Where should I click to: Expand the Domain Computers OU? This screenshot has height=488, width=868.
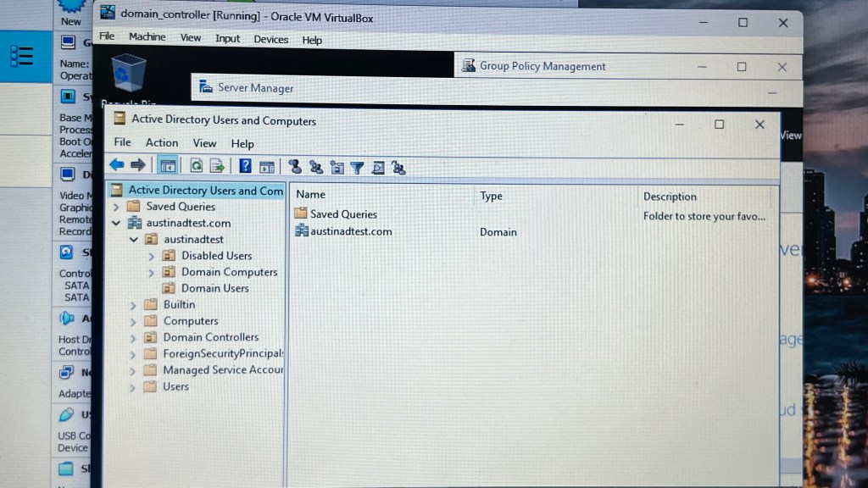152,272
